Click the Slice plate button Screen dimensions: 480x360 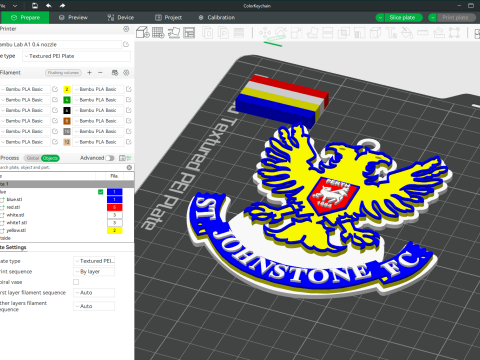pos(403,18)
